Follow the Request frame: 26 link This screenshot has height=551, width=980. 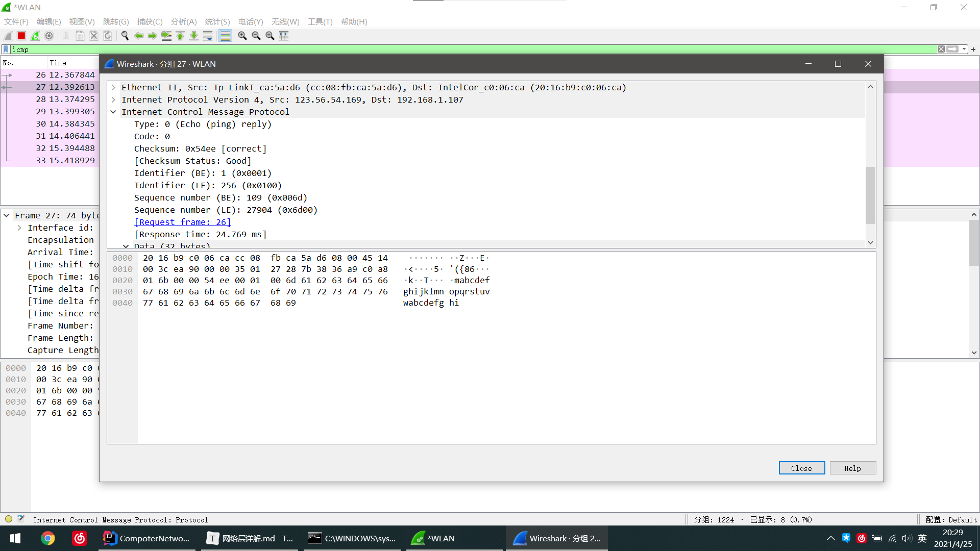183,222
